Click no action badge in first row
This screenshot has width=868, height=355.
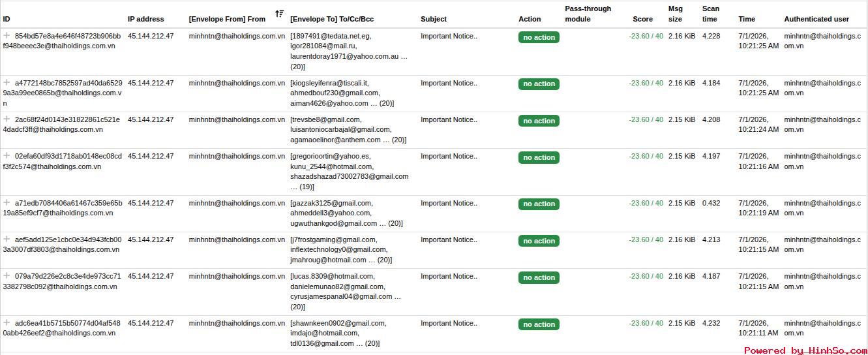[x=539, y=37]
